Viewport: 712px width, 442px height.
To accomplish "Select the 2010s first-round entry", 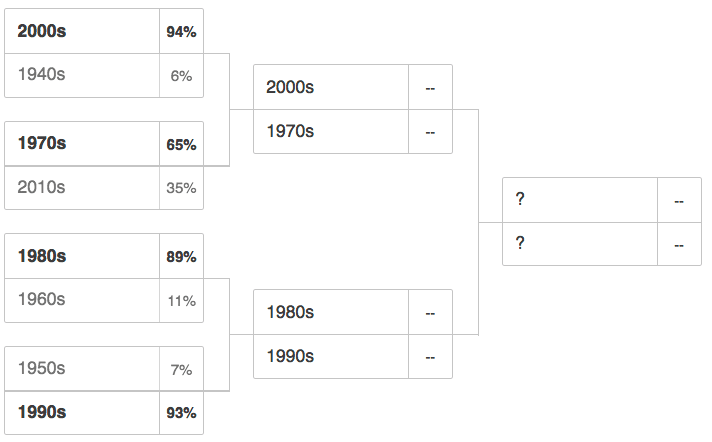I will (x=82, y=187).
